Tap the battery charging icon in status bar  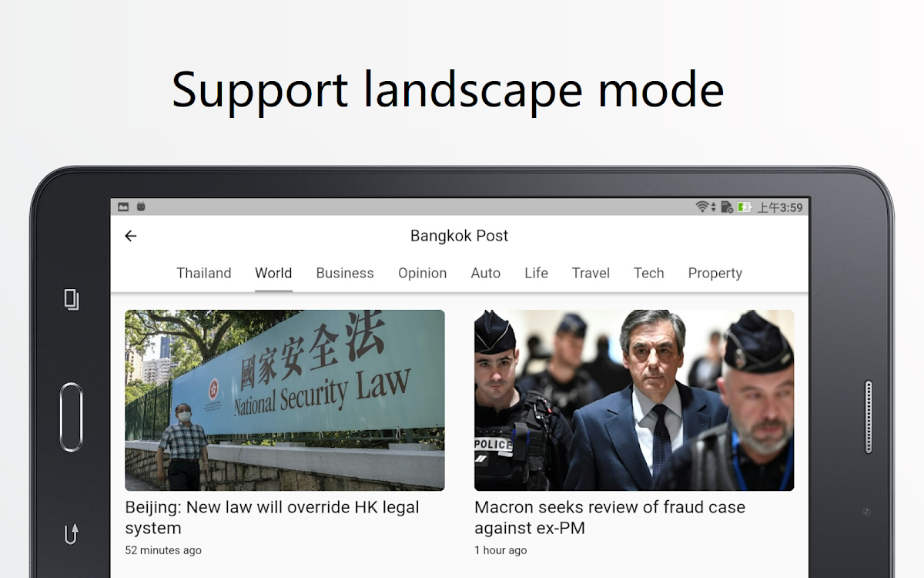744,207
